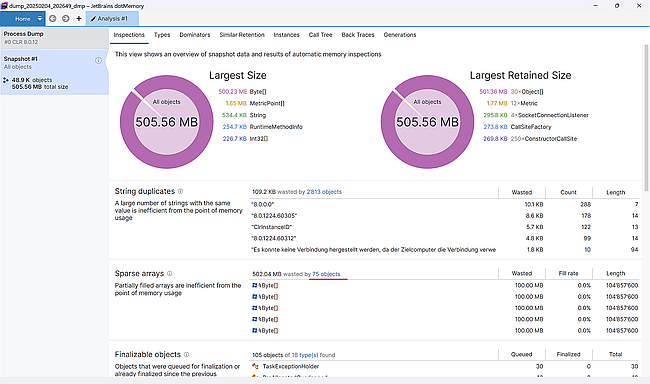Image resolution: width=650 pixels, height=384 pixels.
Task: Click the dotMemory app icon in title bar
Action: pos(4,6)
